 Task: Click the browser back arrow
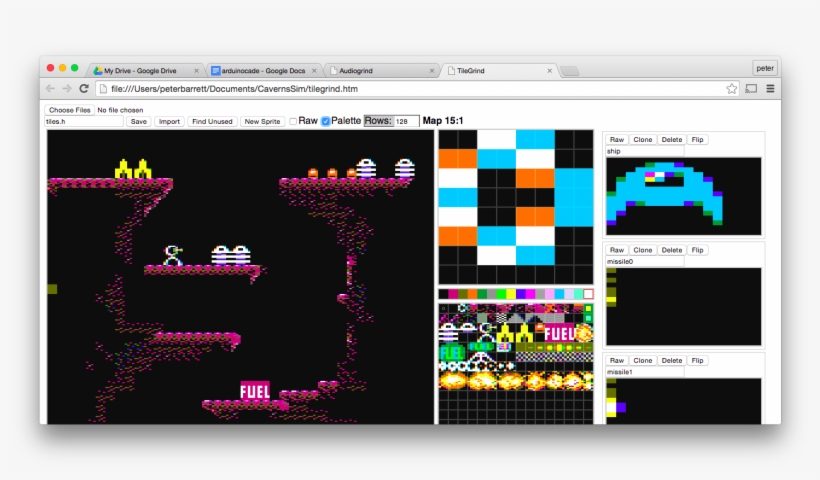52,89
